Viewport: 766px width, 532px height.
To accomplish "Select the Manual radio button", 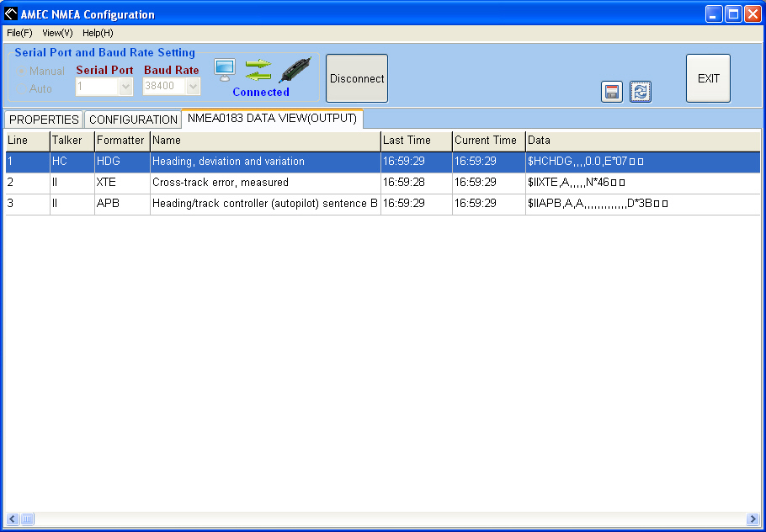I will 22,72.
